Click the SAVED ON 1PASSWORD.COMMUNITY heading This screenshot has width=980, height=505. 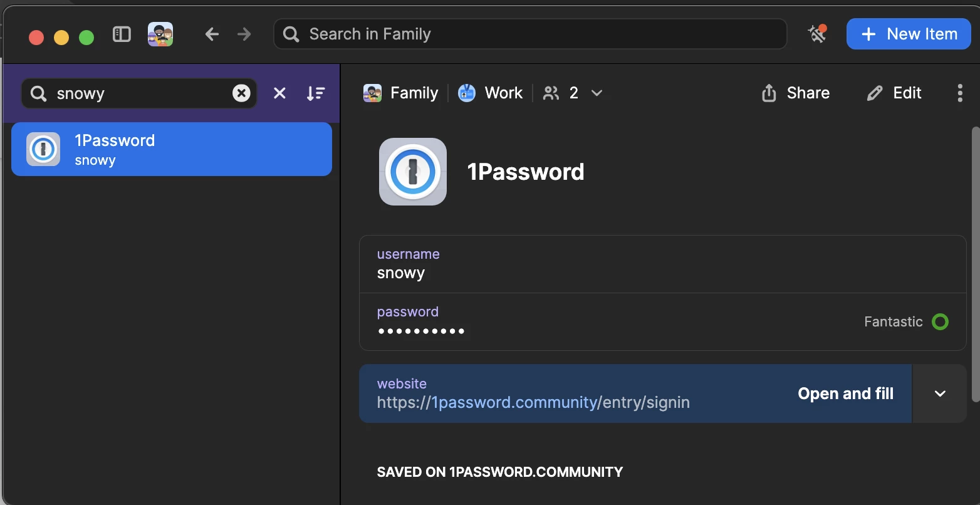[500, 472]
